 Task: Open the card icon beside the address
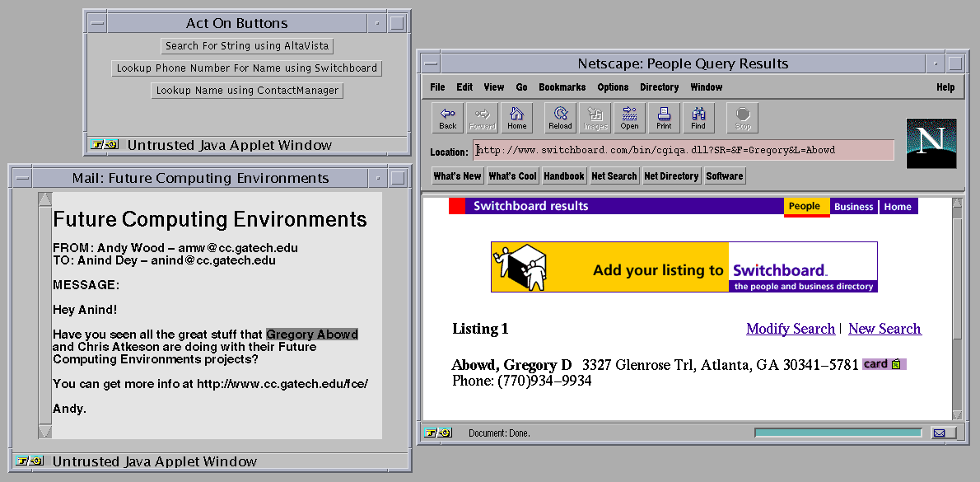tap(884, 364)
